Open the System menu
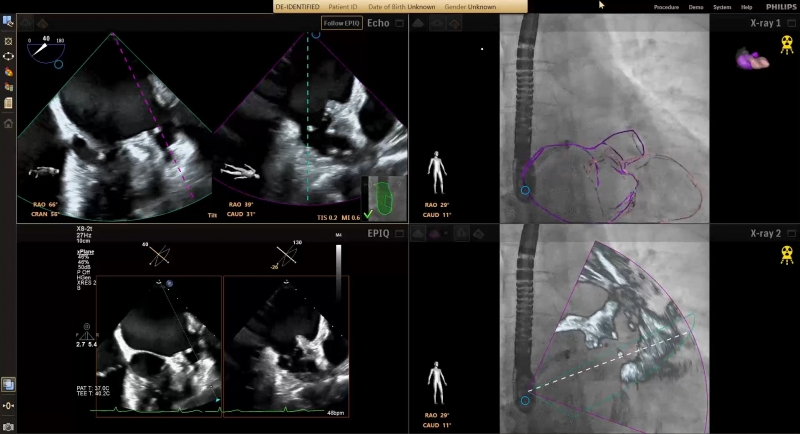The height and width of the screenshot is (434, 800). tap(722, 7)
